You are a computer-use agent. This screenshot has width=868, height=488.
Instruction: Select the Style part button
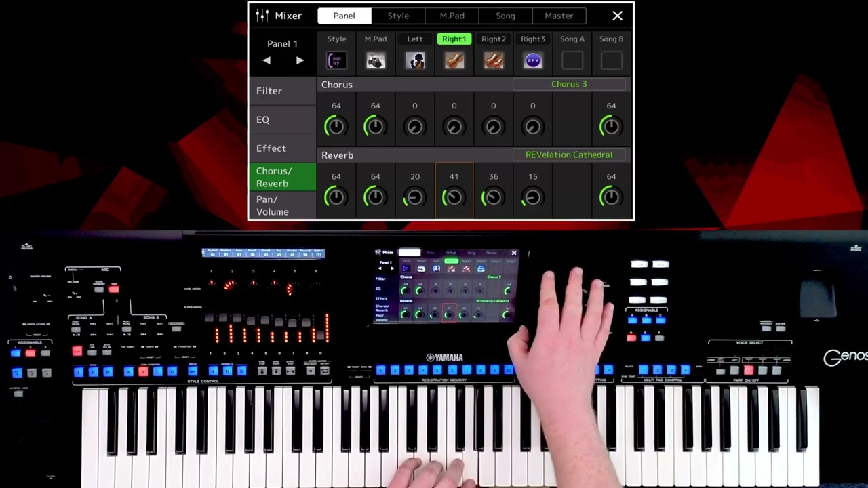[x=336, y=39]
